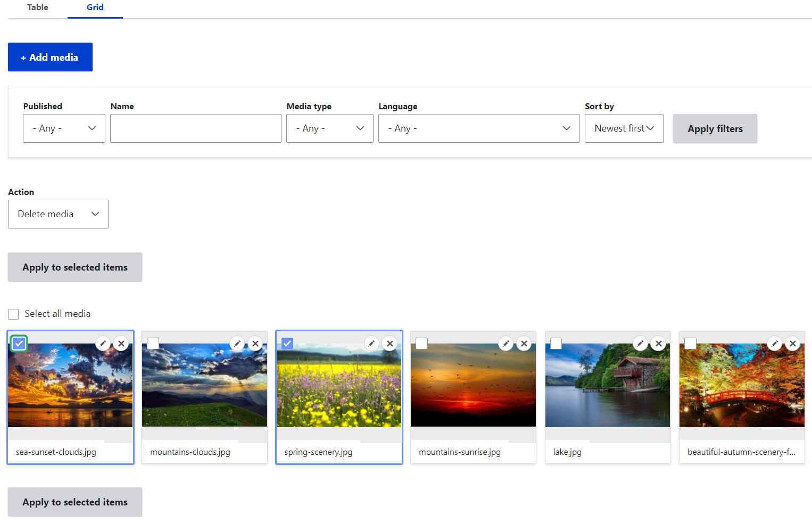Edit beautiful-autumn-scenery file with pencil icon
This screenshot has height=523, width=812.
pos(774,344)
